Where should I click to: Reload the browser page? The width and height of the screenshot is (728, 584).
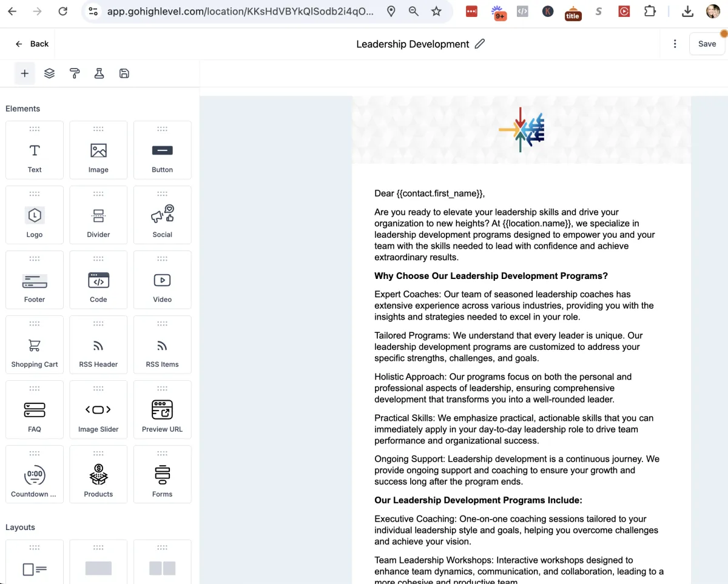[x=63, y=12]
